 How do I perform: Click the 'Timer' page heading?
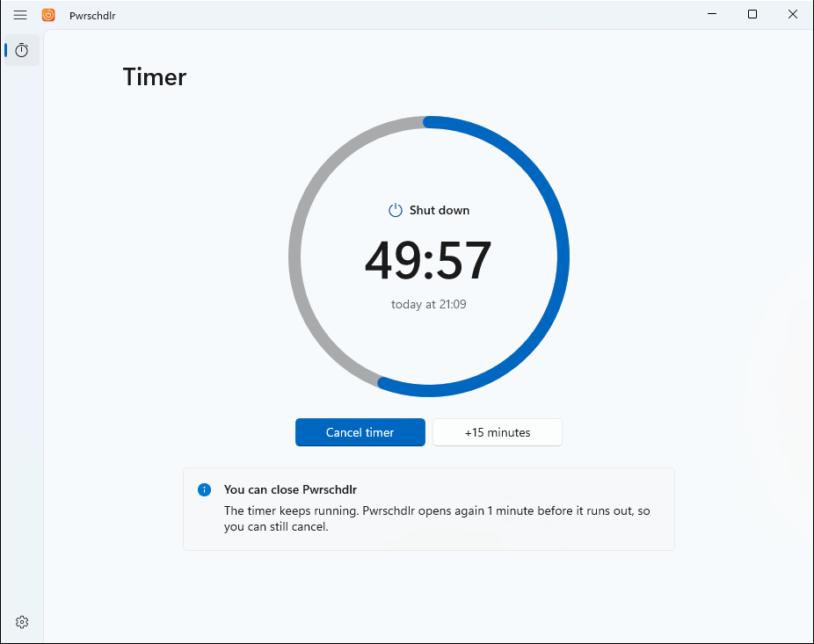(155, 77)
